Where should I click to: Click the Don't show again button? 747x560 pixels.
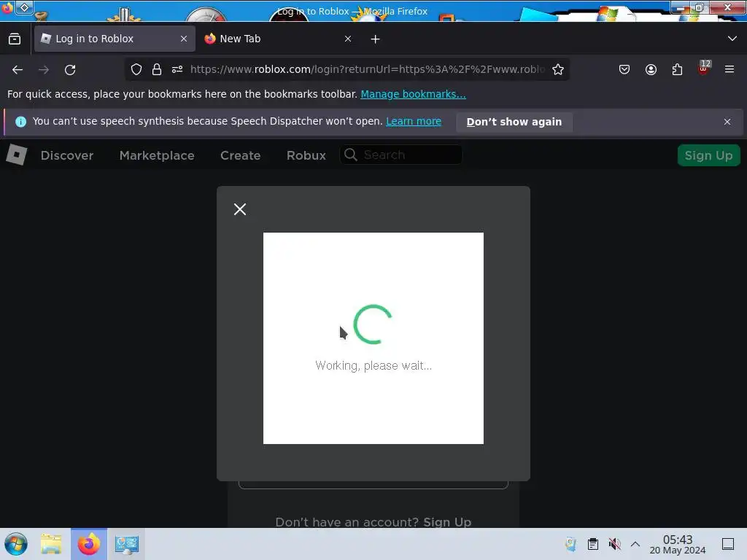(x=514, y=122)
